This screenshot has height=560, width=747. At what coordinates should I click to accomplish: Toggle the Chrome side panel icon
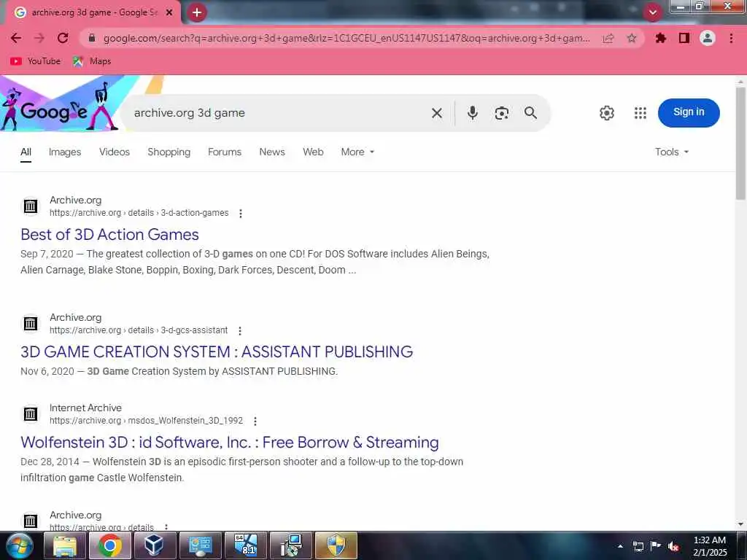(x=684, y=38)
